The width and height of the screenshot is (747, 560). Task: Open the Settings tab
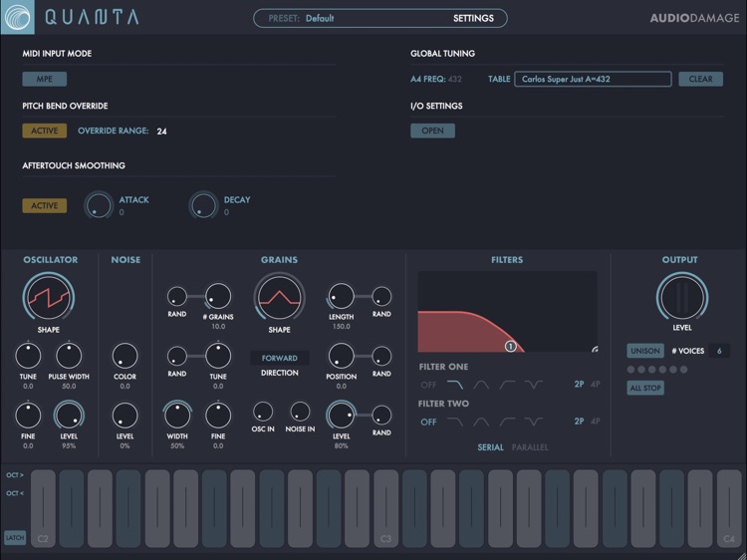pyautogui.click(x=473, y=19)
